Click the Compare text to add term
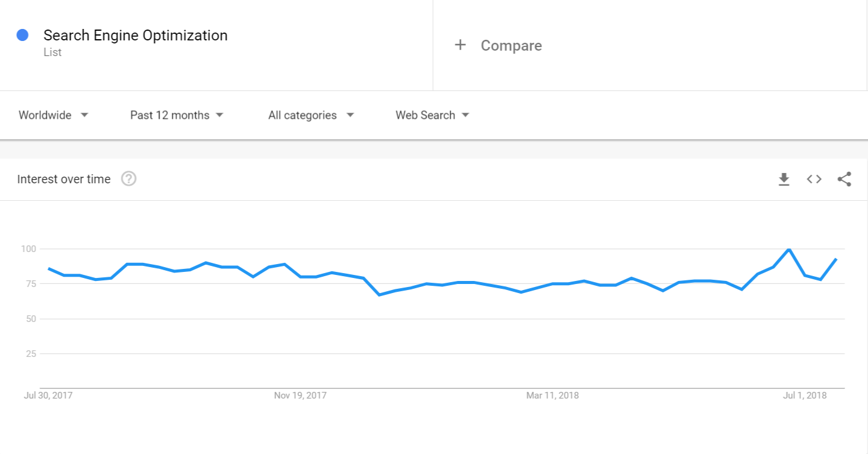868x454 pixels. coord(511,46)
